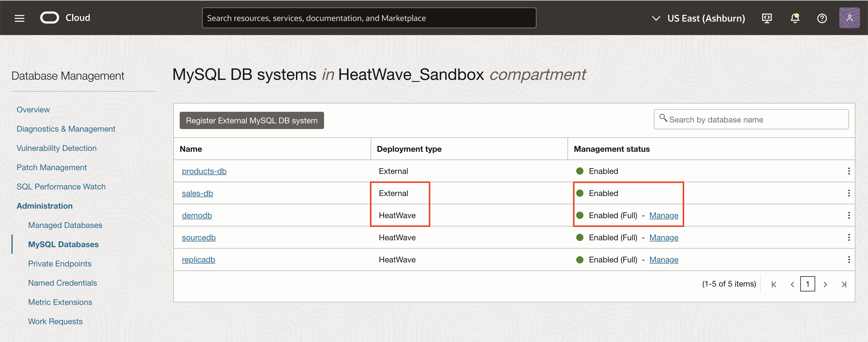Open the sales-db database link

[197, 193]
